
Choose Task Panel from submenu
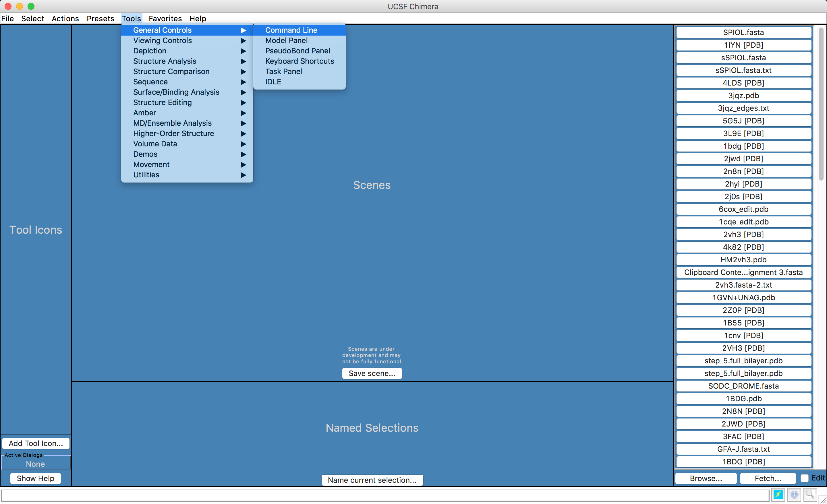pos(300,71)
